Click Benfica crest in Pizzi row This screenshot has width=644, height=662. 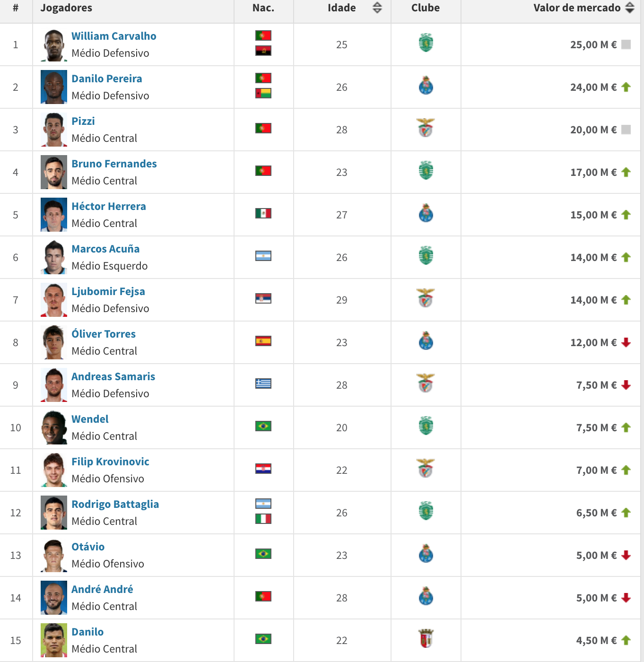click(x=426, y=128)
